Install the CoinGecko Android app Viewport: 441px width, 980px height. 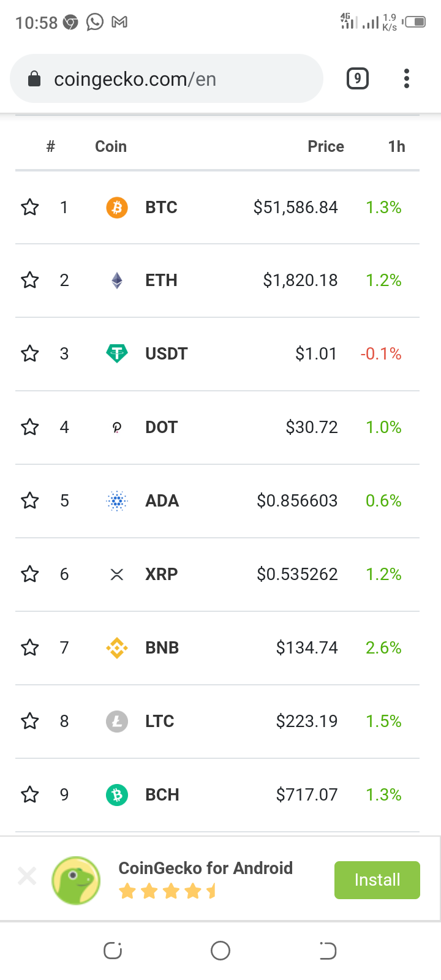[377, 880]
